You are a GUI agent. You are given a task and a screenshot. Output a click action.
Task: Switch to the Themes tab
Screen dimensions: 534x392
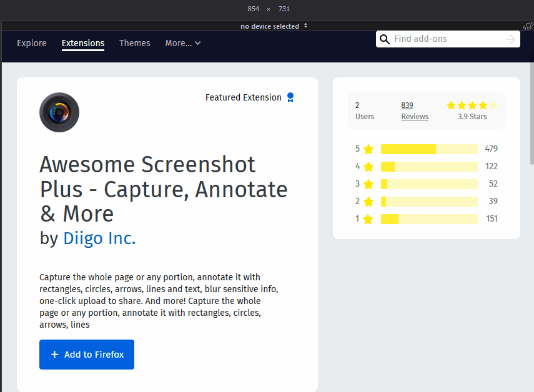point(134,43)
